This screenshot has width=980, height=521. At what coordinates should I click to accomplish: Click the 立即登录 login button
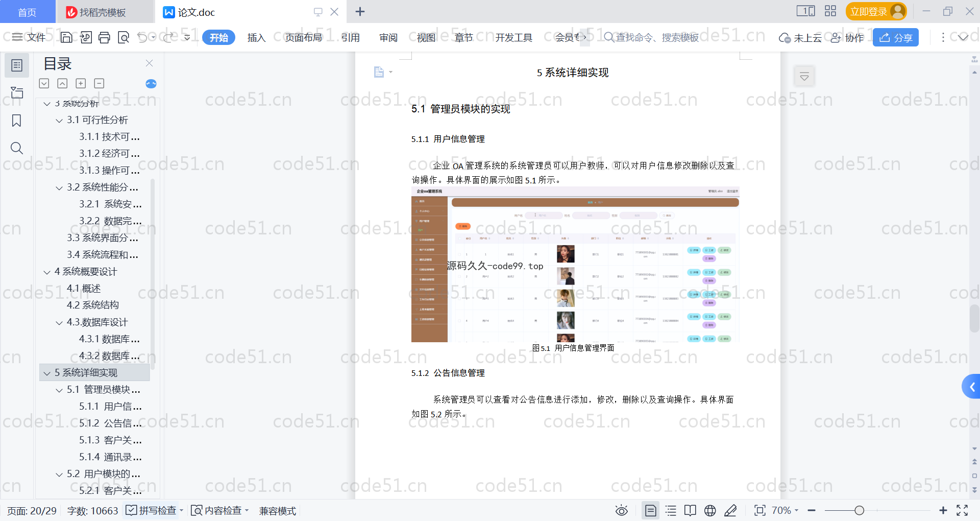(876, 11)
